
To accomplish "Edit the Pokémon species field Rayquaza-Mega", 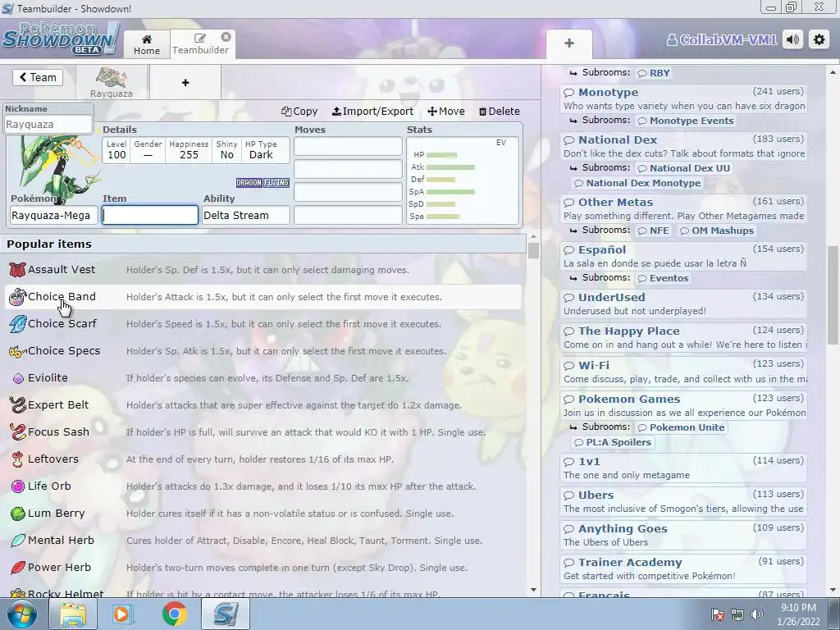I will click(53, 216).
